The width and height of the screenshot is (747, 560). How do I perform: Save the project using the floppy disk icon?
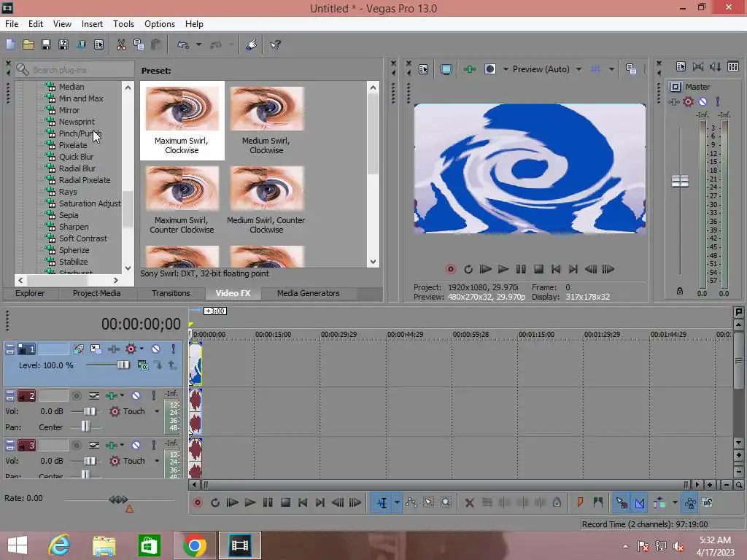46,44
